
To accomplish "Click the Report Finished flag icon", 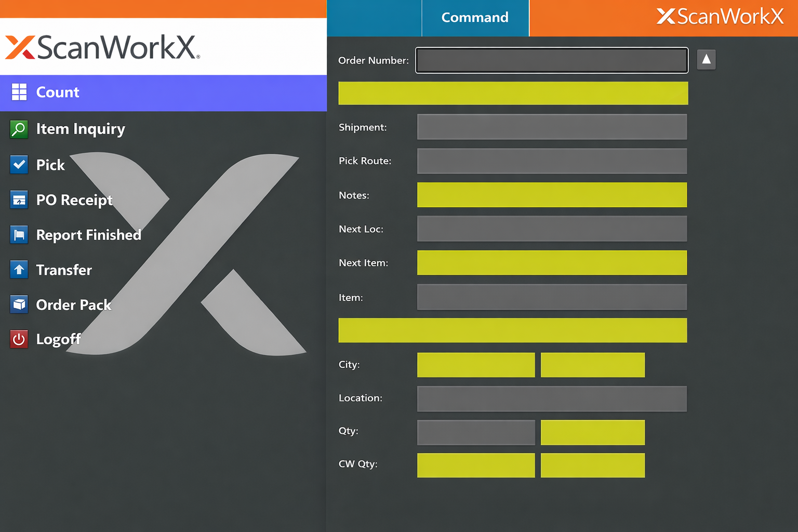I will click(19, 235).
